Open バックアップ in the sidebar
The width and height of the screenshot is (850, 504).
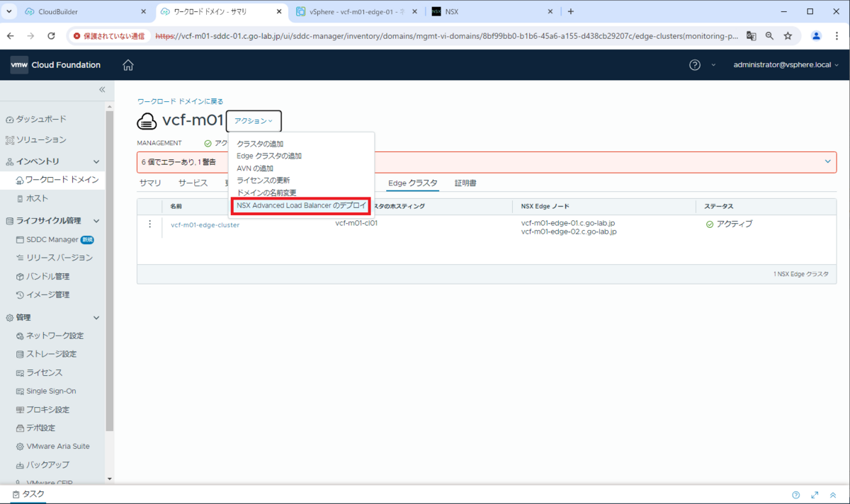coord(42,464)
